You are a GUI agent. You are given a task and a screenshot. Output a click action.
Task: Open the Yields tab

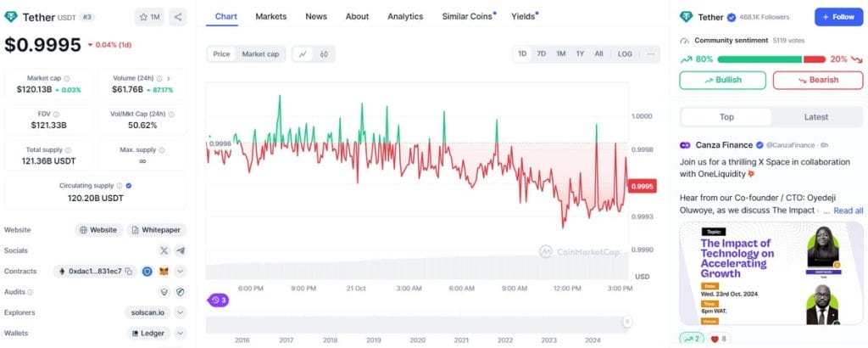(523, 17)
